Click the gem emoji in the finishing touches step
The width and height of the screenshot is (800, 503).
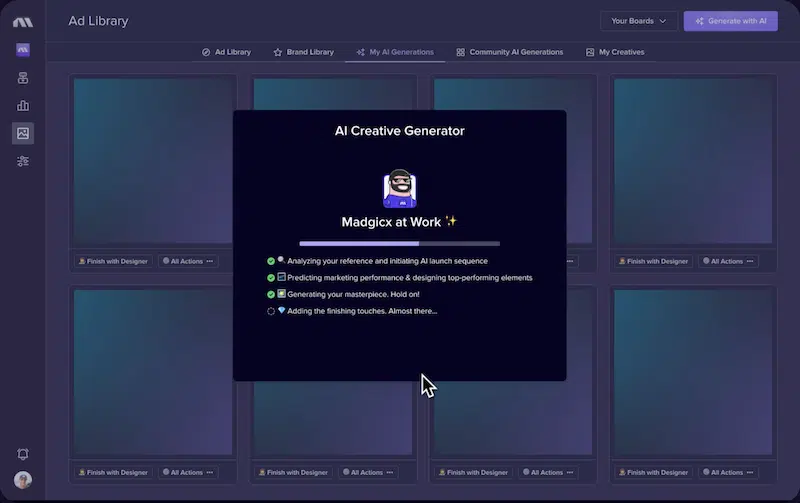click(x=281, y=310)
